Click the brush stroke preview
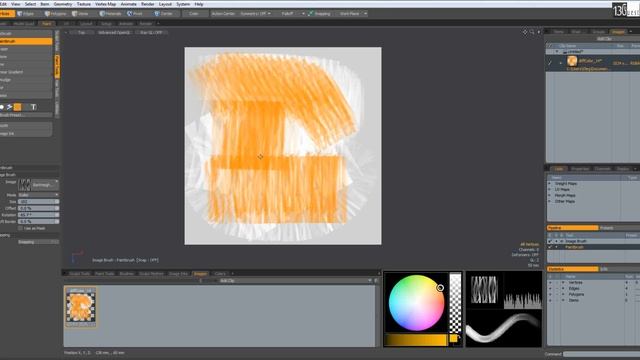 pos(504,328)
